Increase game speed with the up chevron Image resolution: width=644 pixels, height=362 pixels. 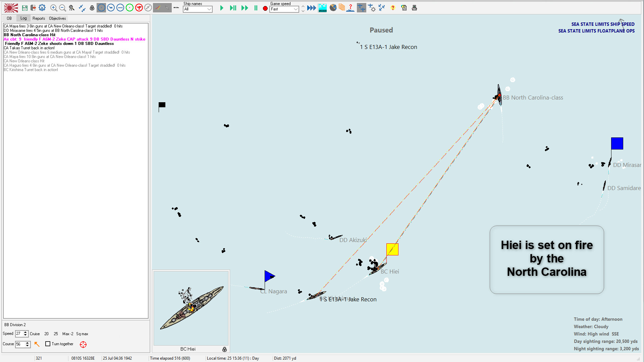[303, 6]
